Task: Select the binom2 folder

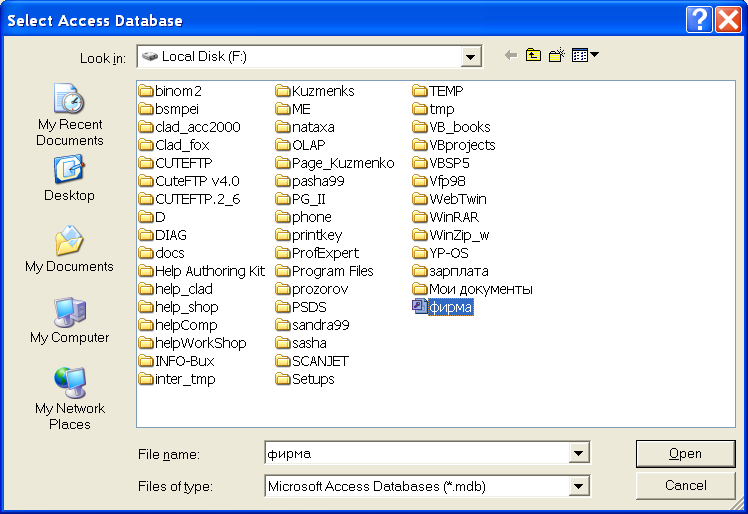Action: tap(170, 91)
